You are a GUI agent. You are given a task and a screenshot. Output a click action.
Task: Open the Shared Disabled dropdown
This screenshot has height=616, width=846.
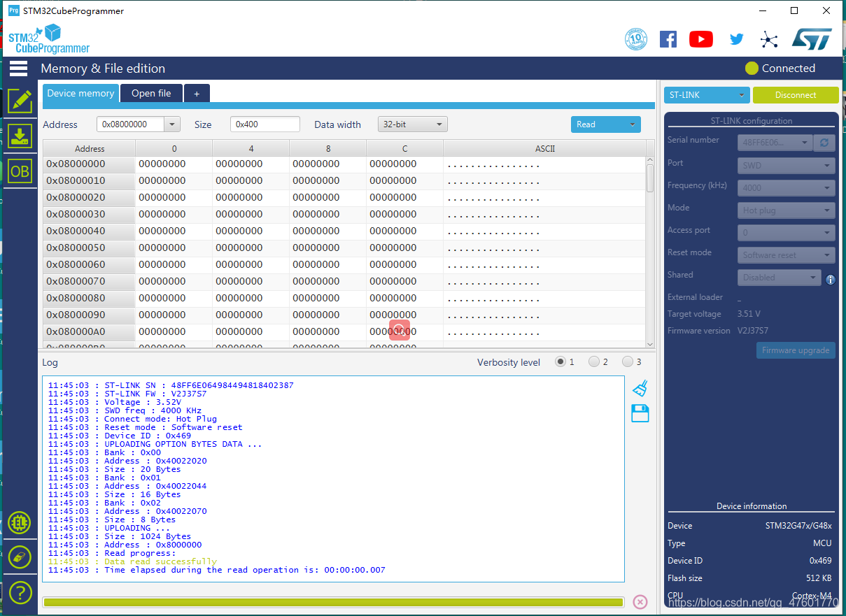pyautogui.click(x=779, y=278)
